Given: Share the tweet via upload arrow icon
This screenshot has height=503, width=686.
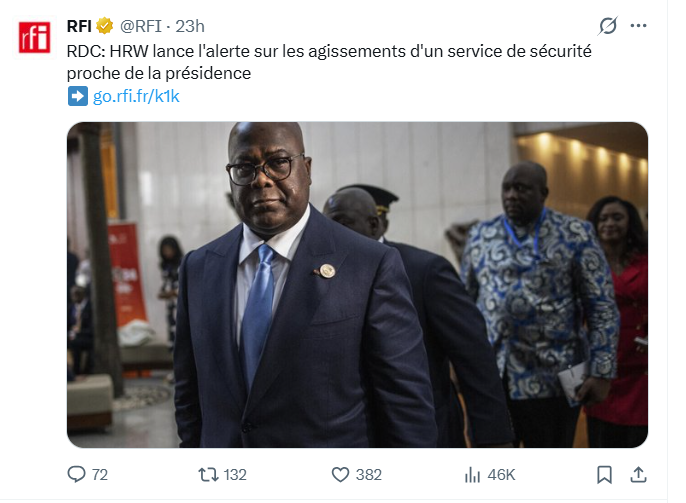Looking at the screenshot, I should click(638, 475).
